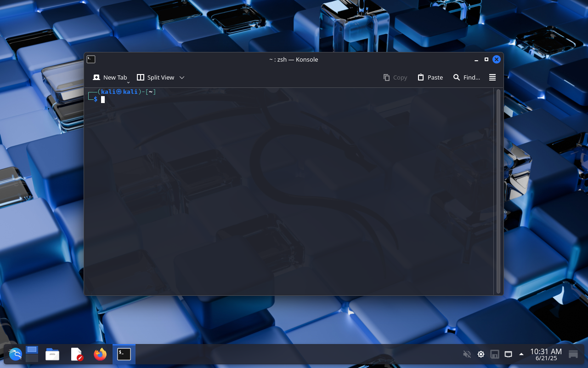Expand the Split View chevron
Image resolution: width=588 pixels, height=368 pixels.
coord(182,77)
